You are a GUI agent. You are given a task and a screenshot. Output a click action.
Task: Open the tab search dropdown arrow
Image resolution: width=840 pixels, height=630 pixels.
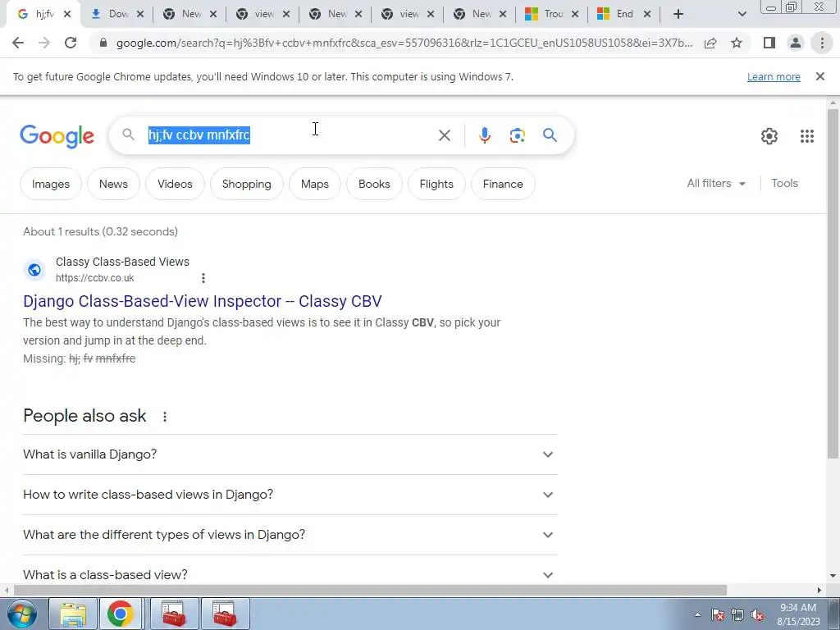(742, 14)
